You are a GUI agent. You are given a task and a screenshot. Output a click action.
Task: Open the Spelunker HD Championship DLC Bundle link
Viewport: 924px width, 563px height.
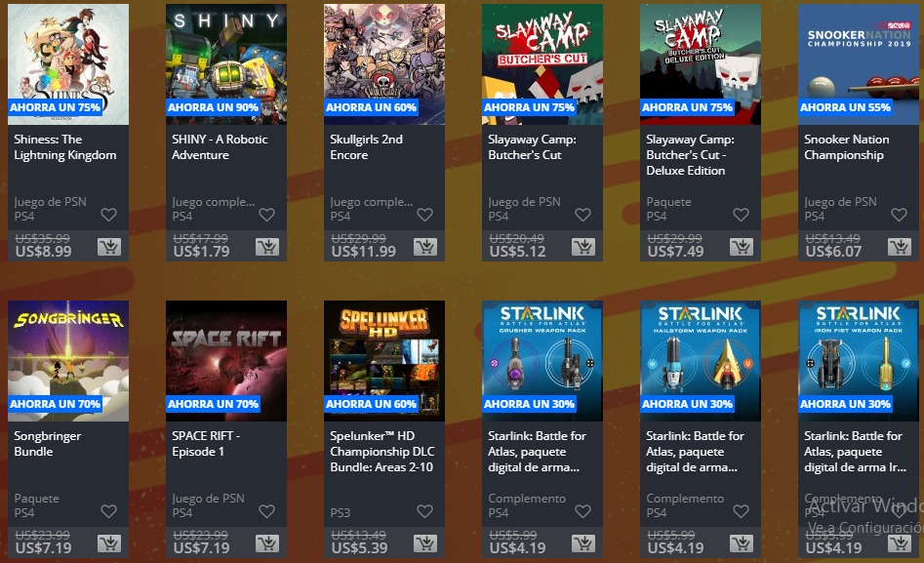click(x=382, y=452)
